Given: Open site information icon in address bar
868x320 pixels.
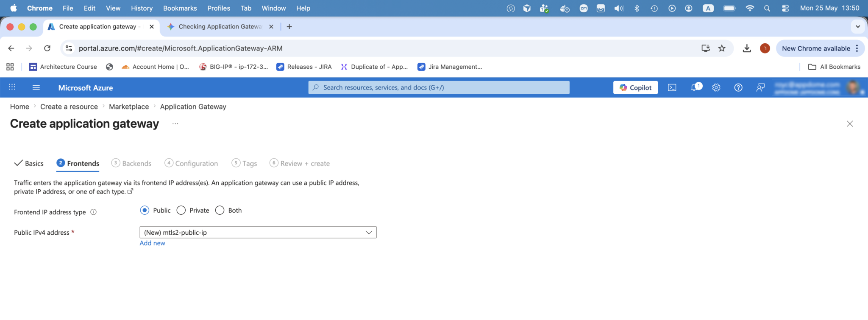Looking at the screenshot, I should pyautogui.click(x=69, y=48).
